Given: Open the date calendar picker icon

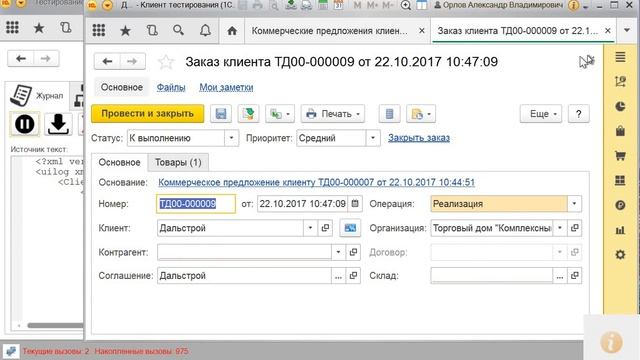Looking at the screenshot, I should 355,203.
